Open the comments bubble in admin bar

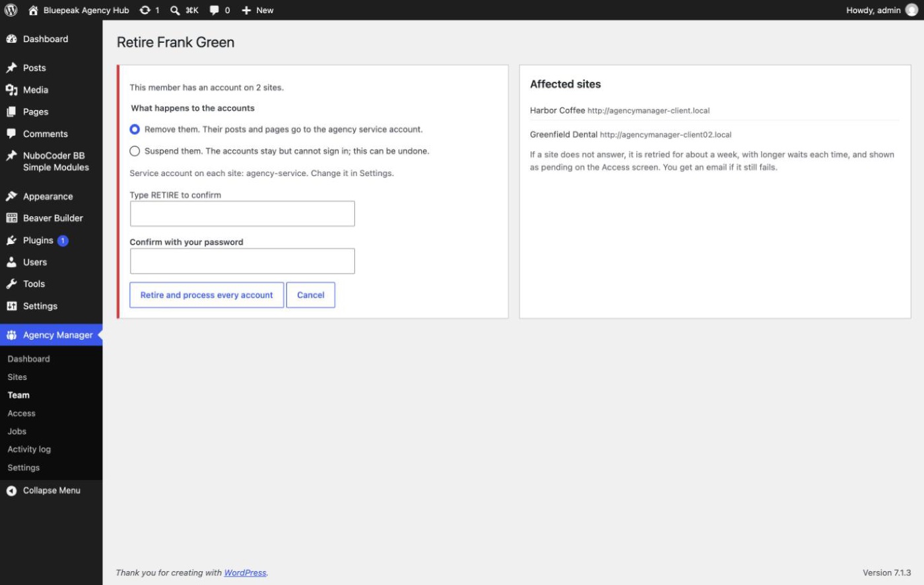pos(214,10)
